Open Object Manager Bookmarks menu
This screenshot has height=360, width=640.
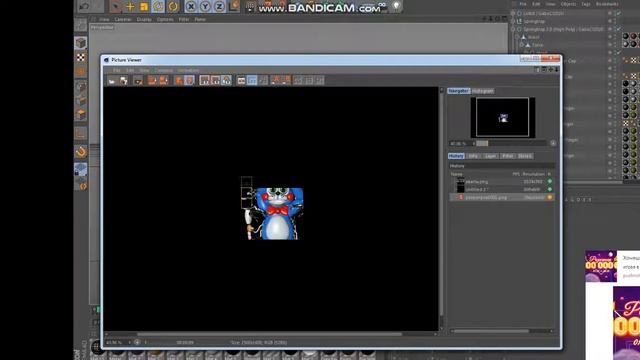click(607, 4)
